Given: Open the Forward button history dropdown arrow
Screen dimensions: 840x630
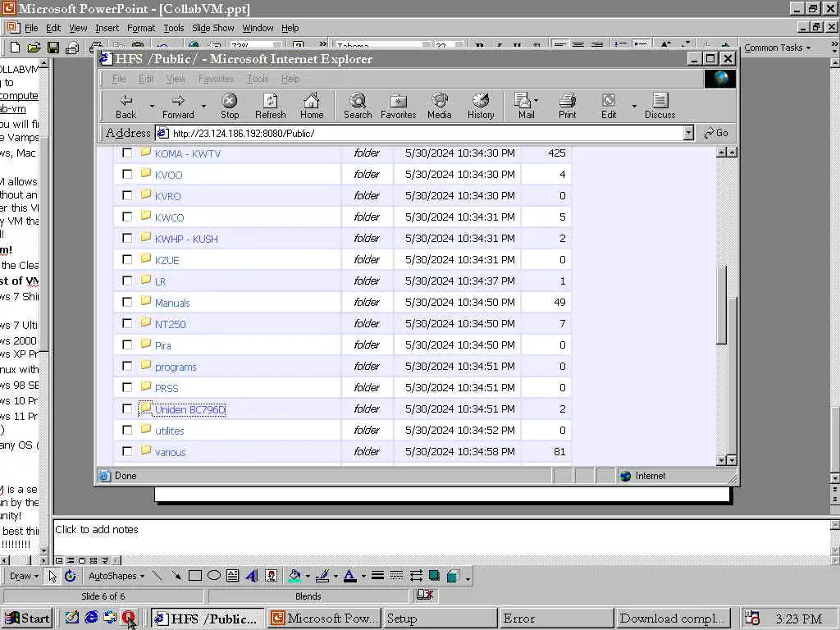Looking at the screenshot, I should pyautogui.click(x=203, y=106).
